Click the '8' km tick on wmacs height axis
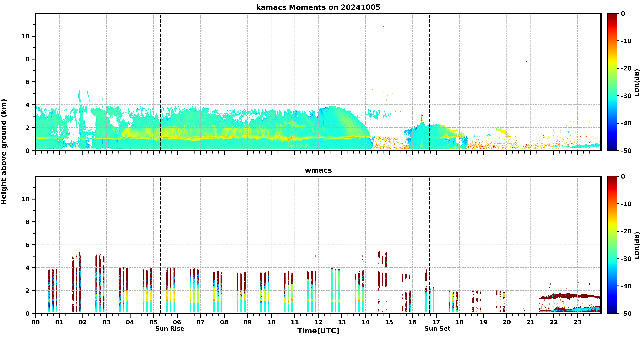Viewport: 644px width, 339px height. tap(27, 222)
